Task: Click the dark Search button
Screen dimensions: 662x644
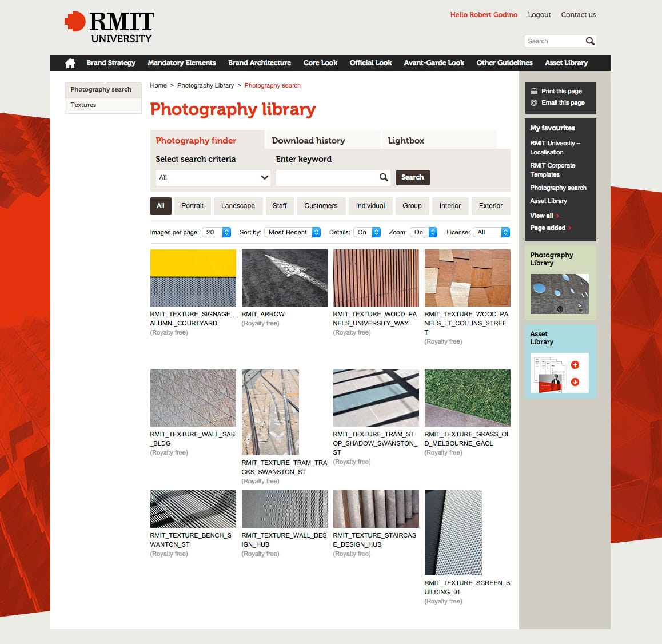Action: point(413,177)
